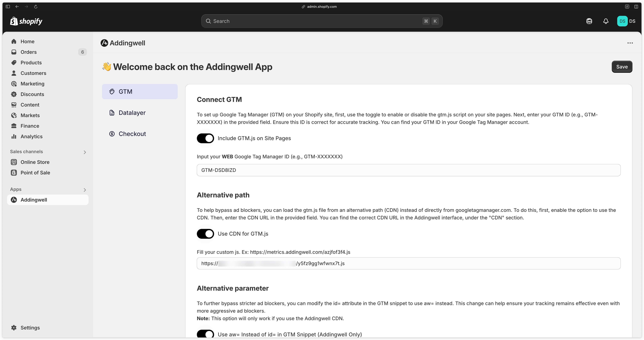Click the Addingwell logo in app header
The width and height of the screenshot is (644, 340).
point(104,43)
